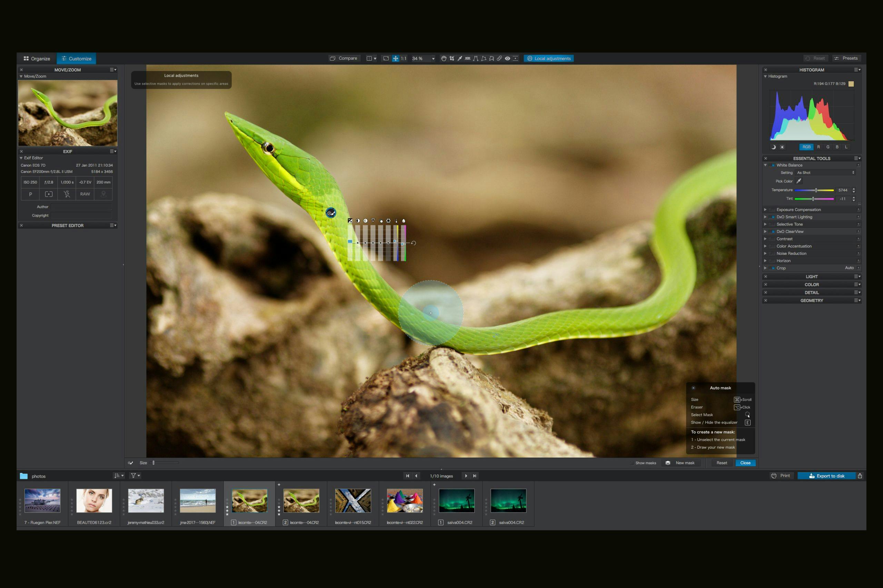Select the Horizon level tool
Screen dimensions: 883x588
click(x=468, y=59)
